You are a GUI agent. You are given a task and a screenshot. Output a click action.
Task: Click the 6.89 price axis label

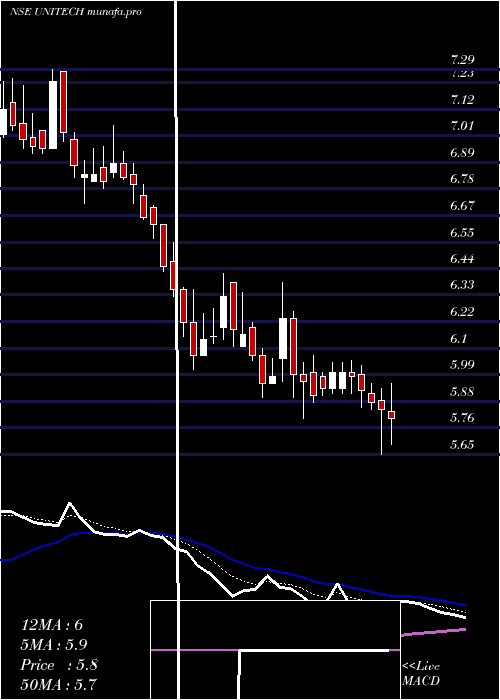[x=462, y=153]
